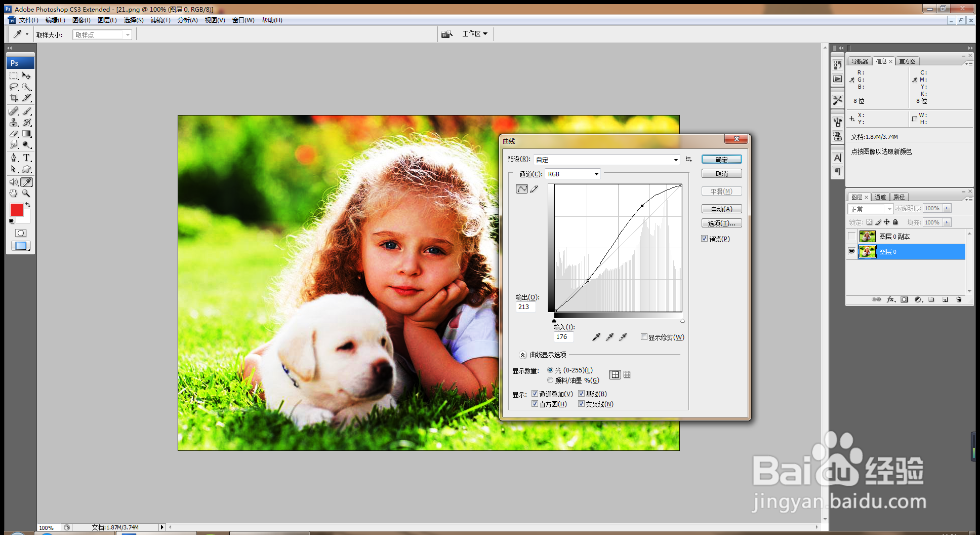The height and width of the screenshot is (535, 980).
Task: Toggle 基线 baseline checkbox
Action: (581, 394)
